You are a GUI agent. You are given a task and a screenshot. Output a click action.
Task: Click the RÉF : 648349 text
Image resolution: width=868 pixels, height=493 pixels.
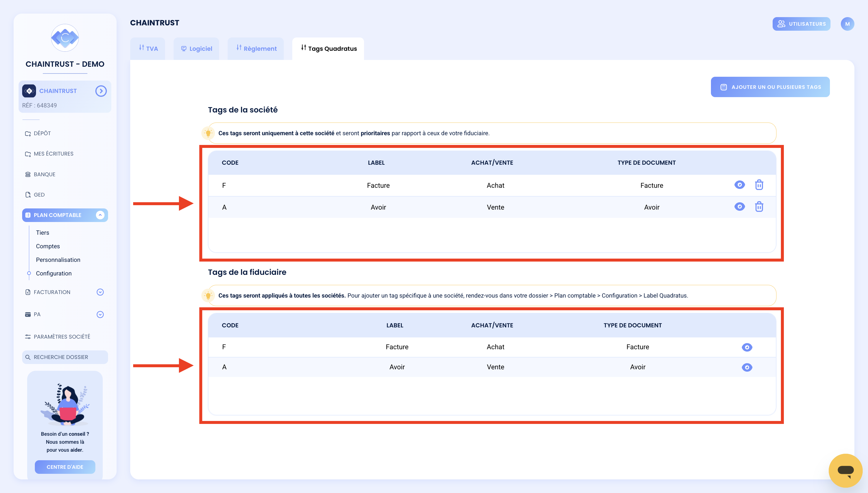[x=39, y=105]
